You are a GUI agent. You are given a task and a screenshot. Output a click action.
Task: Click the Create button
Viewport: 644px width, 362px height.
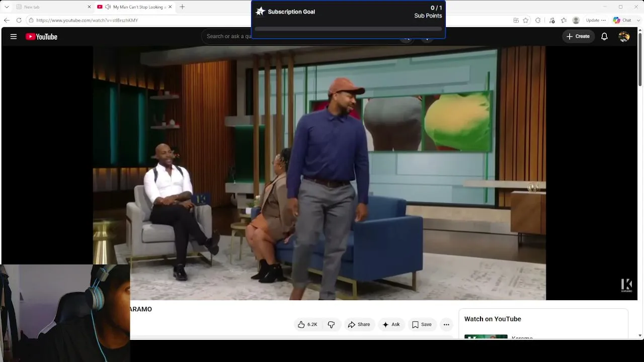click(x=578, y=36)
